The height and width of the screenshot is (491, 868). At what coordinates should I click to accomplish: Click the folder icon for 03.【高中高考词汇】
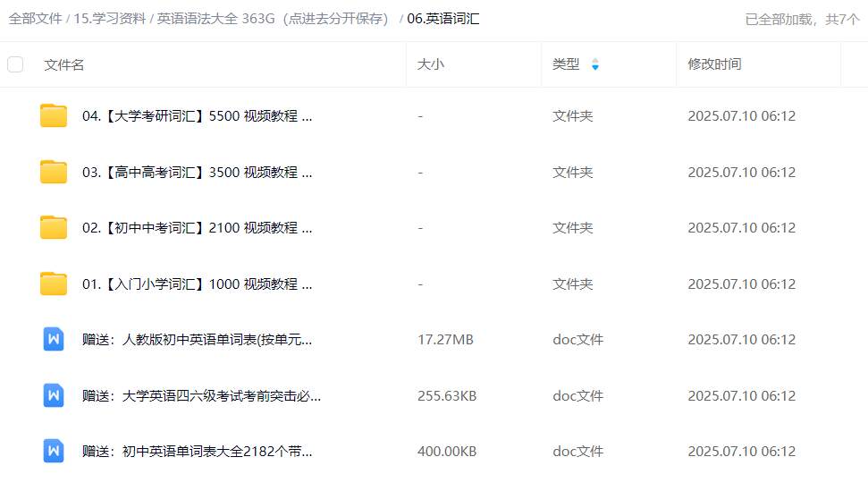click(54, 172)
